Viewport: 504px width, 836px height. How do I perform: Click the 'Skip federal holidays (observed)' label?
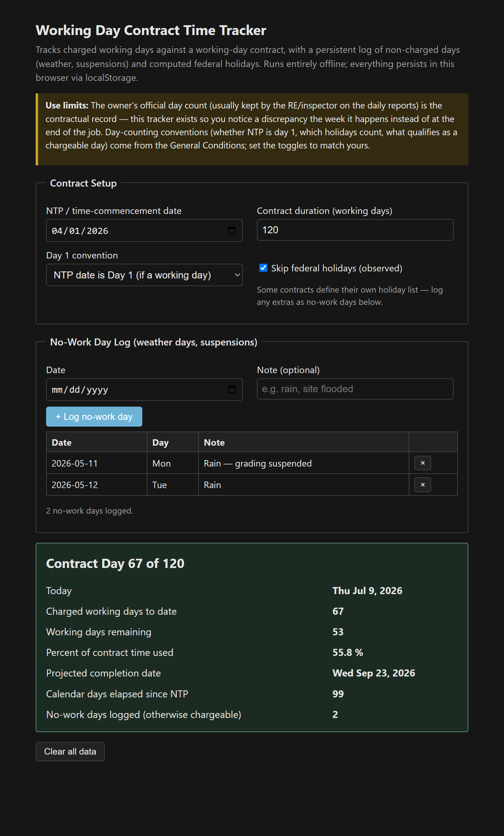pyautogui.click(x=337, y=268)
